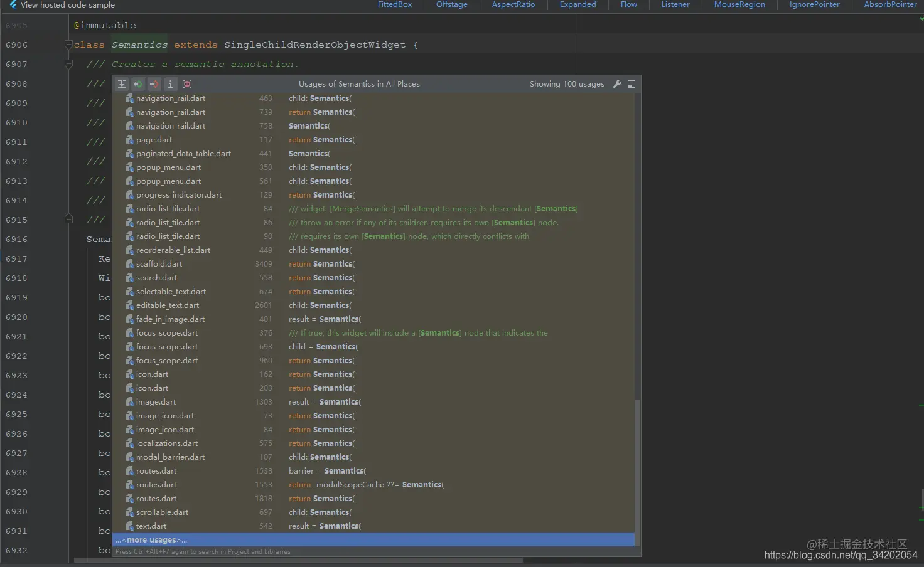Open the AspectRatio link
The image size is (924, 567).
[513, 4]
